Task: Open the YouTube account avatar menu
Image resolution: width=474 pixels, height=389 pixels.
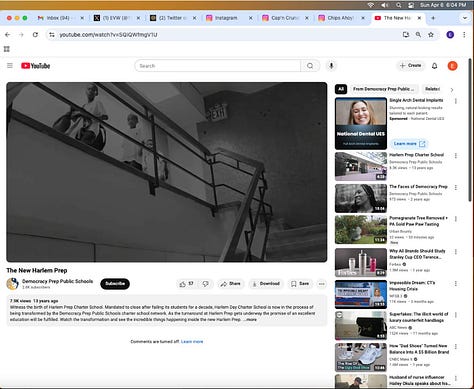Action: [452, 66]
